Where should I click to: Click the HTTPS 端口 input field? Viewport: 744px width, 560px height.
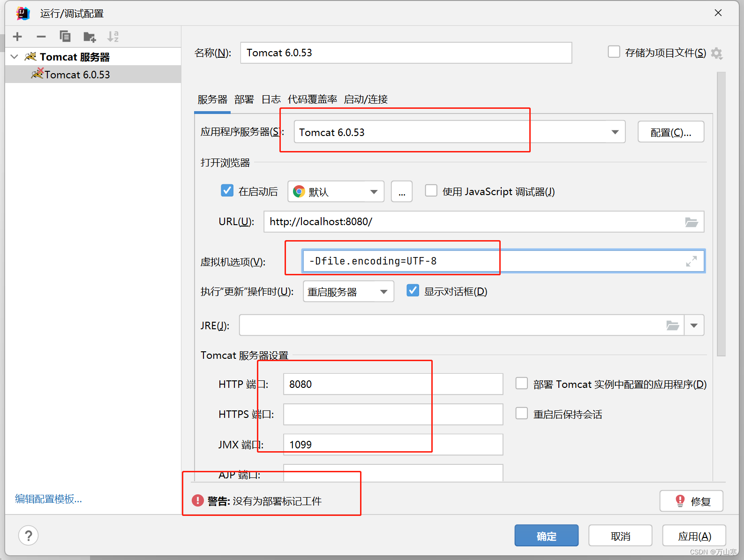[x=393, y=414]
